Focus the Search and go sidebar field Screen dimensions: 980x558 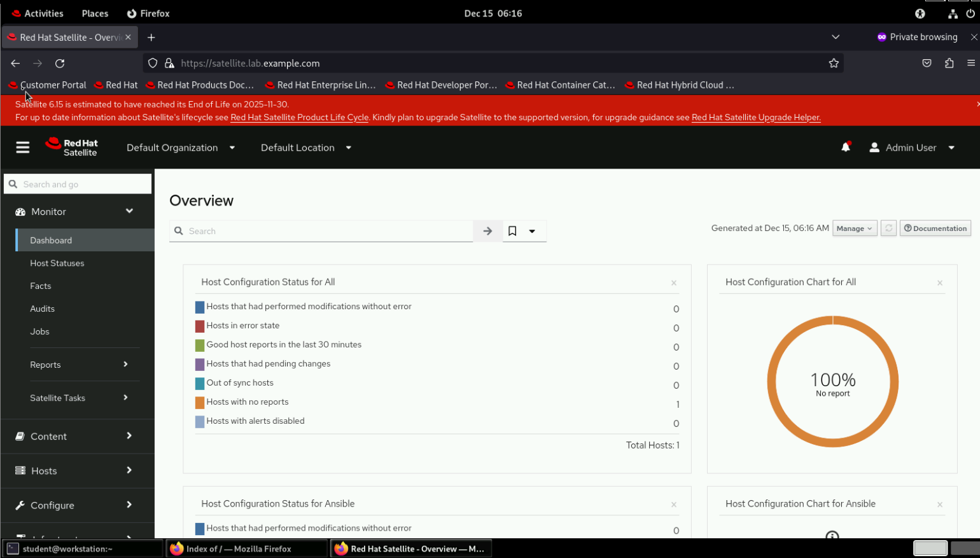coord(78,184)
